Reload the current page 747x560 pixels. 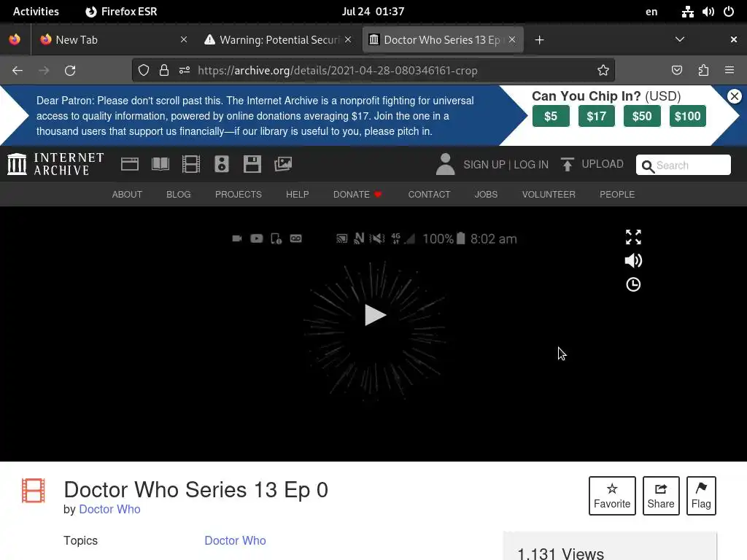pos(70,71)
